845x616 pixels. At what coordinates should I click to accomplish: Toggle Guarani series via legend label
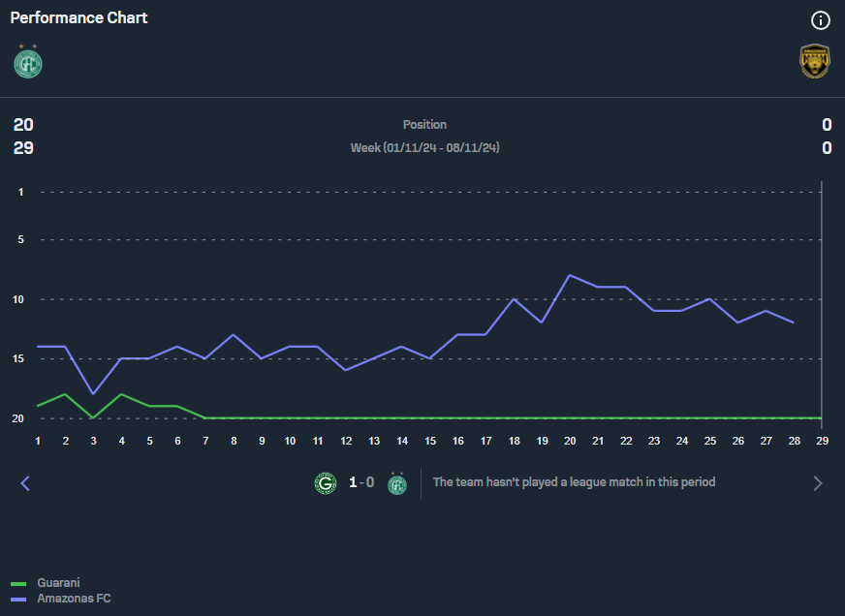click(58, 583)
